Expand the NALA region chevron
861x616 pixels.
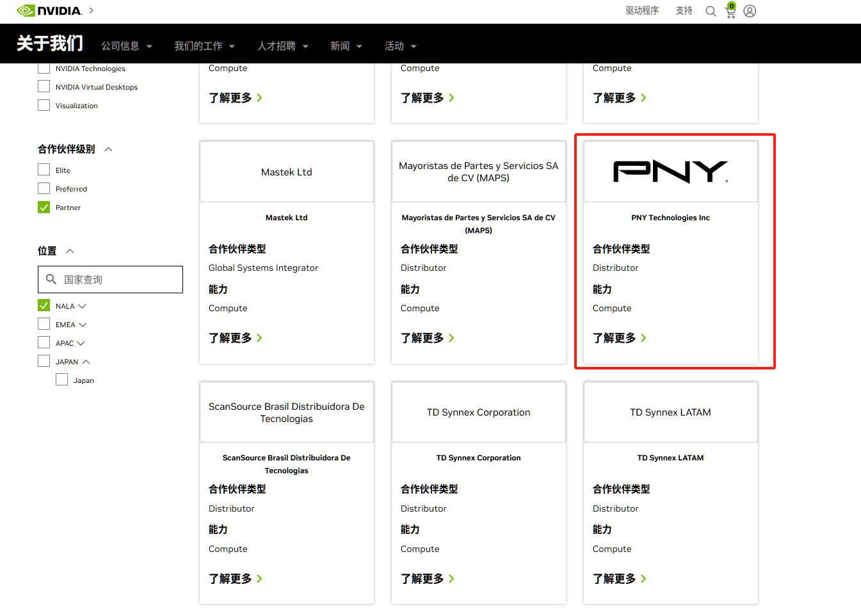click(x=82, y=306)
